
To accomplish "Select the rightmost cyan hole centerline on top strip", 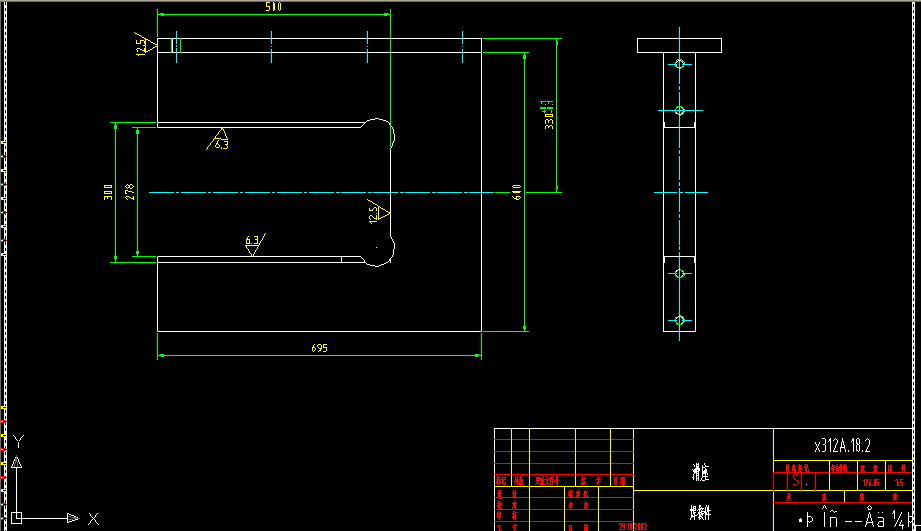I will click(x=462, y=47).
